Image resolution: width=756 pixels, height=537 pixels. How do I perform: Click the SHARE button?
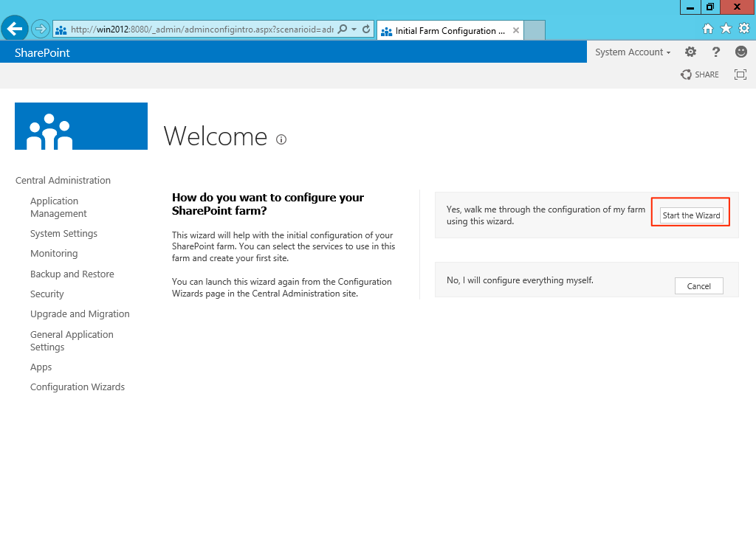coord(700,75)
